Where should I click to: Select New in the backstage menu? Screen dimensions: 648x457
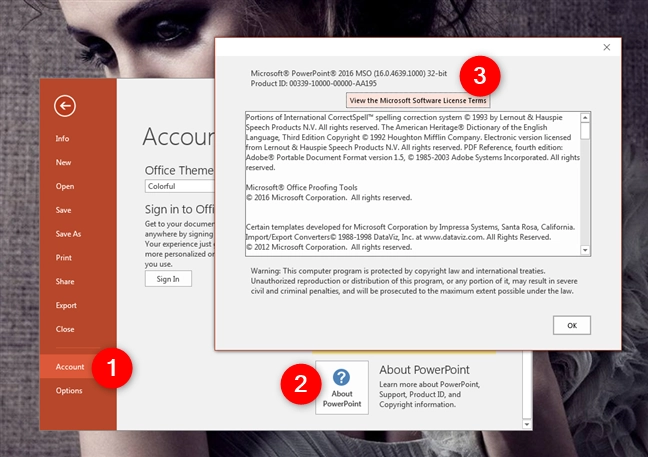click(x=63, y=162)
